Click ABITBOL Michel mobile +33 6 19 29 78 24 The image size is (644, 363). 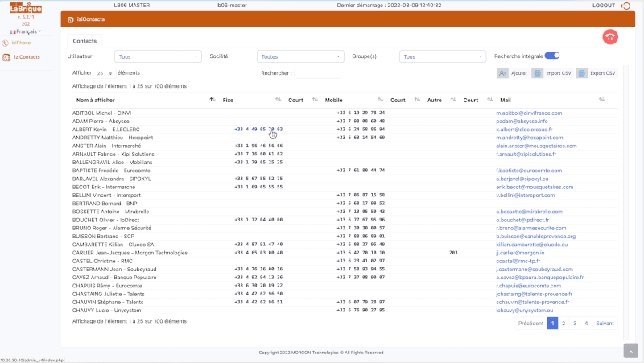(x=361, y=113)
